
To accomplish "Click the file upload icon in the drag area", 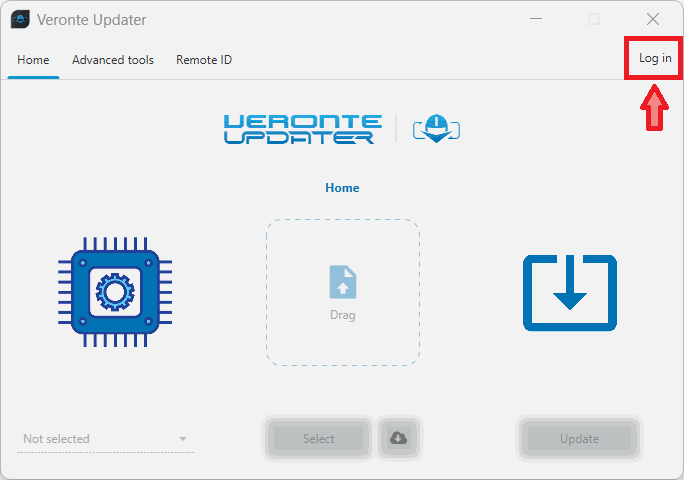I will point(343,282).
